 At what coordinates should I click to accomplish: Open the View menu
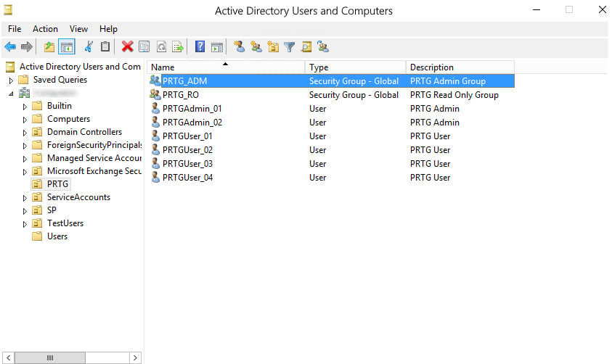[x=78, y=29]
